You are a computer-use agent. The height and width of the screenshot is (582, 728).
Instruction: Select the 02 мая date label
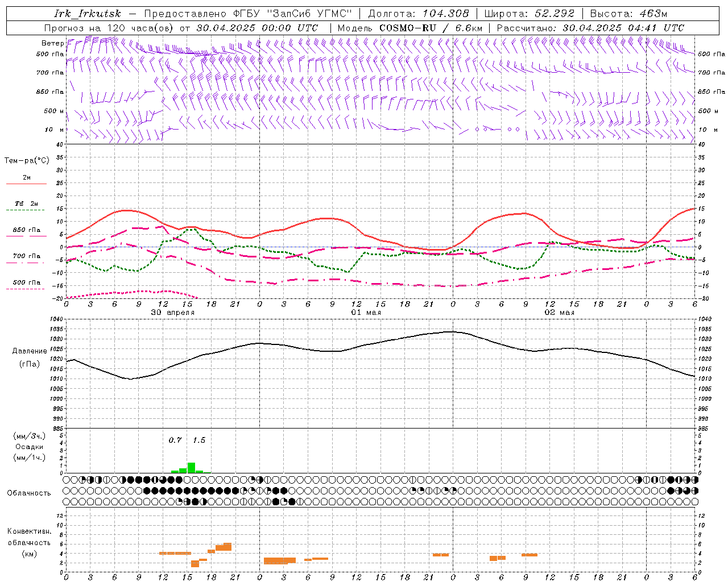[560, 313]
